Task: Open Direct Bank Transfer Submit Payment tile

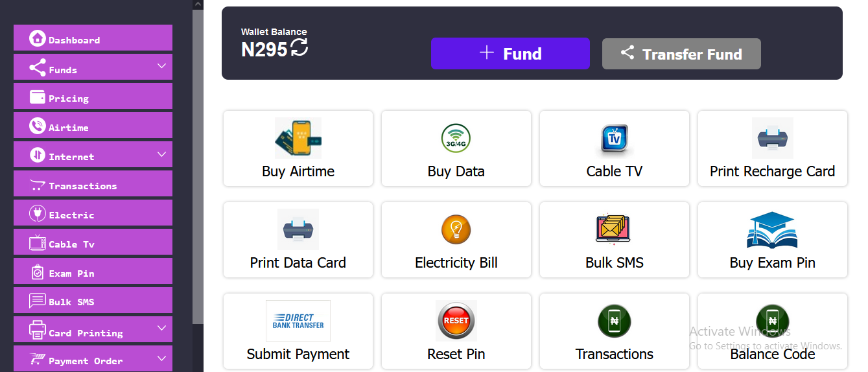Action: click(x=298, y=331)
